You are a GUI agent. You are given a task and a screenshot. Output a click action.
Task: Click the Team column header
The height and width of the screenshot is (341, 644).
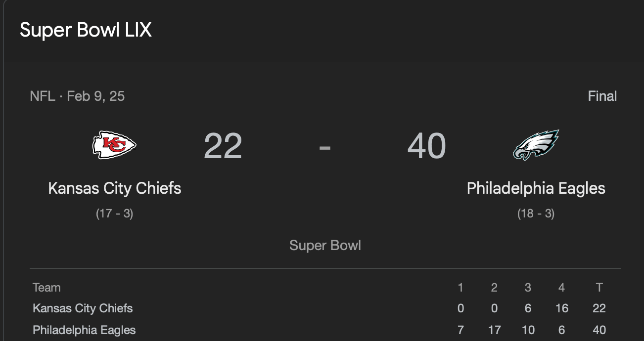pyautogui.click(x=46, y=288)
